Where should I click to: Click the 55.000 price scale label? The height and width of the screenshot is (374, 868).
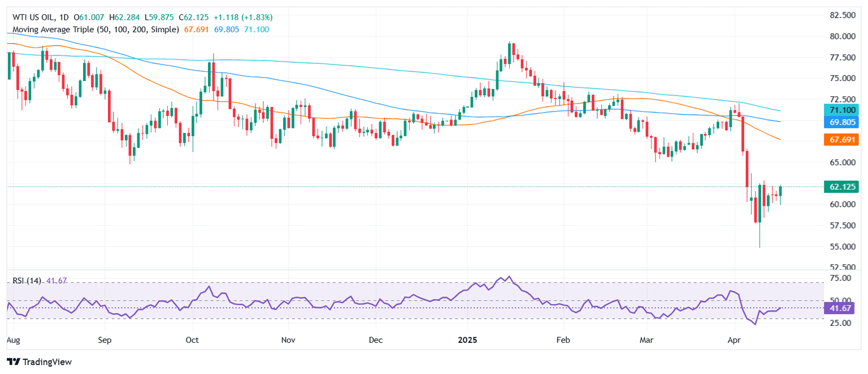(x=842, y=247)
